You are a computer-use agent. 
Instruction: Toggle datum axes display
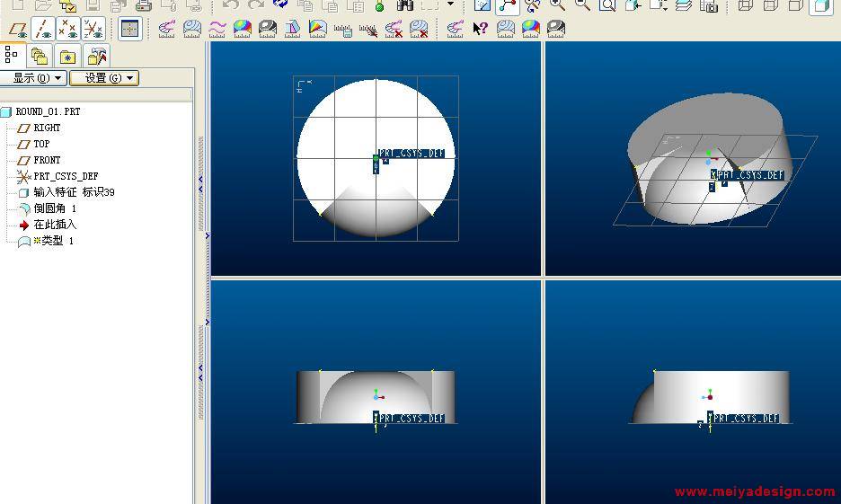[42, 29]
